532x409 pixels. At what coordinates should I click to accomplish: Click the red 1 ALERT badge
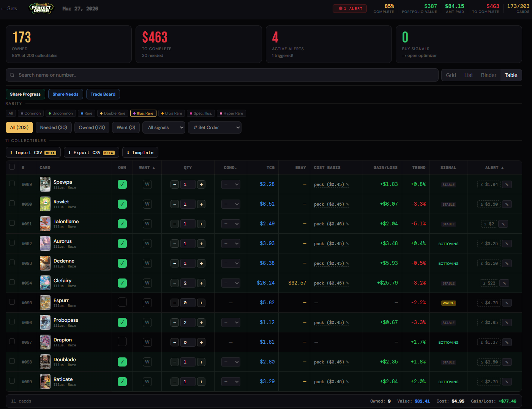pos(350,8)
